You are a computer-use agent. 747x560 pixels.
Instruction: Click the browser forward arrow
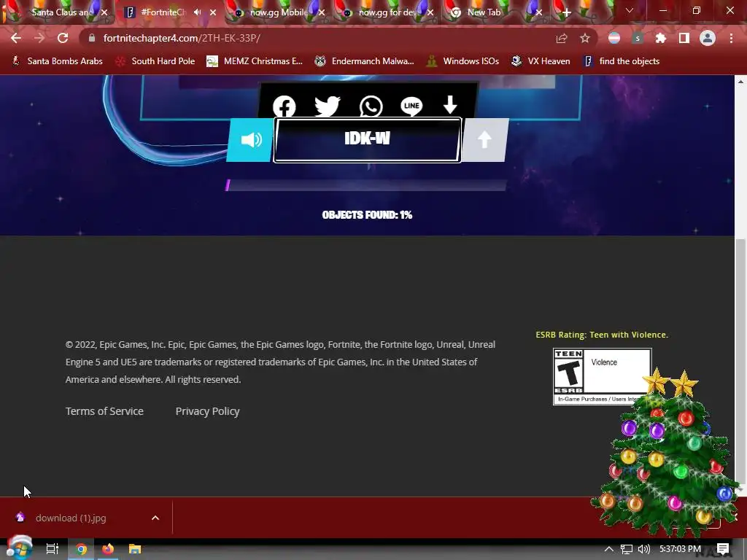pyautogui.click(x=39, y=38)
